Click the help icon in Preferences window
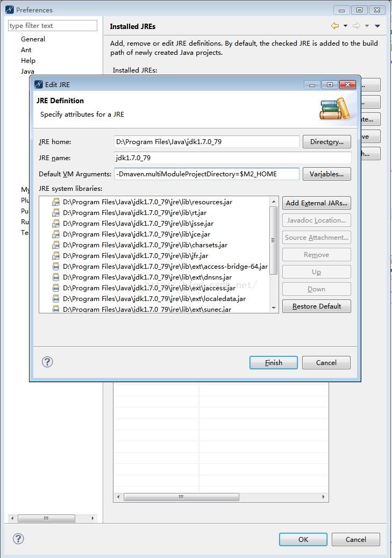The width and height of the screenshot is (392, 558). pyautogui.click(x=18, y=539)
